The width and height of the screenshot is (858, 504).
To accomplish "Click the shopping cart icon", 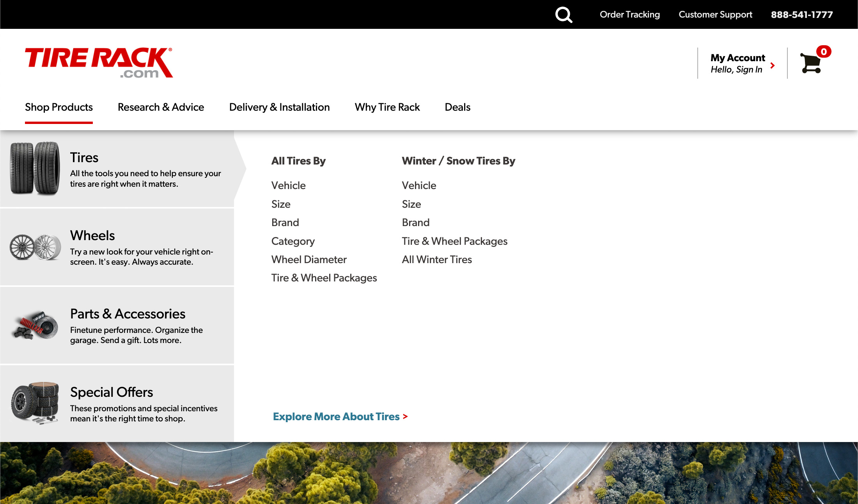I will click(x=810, y=64).
